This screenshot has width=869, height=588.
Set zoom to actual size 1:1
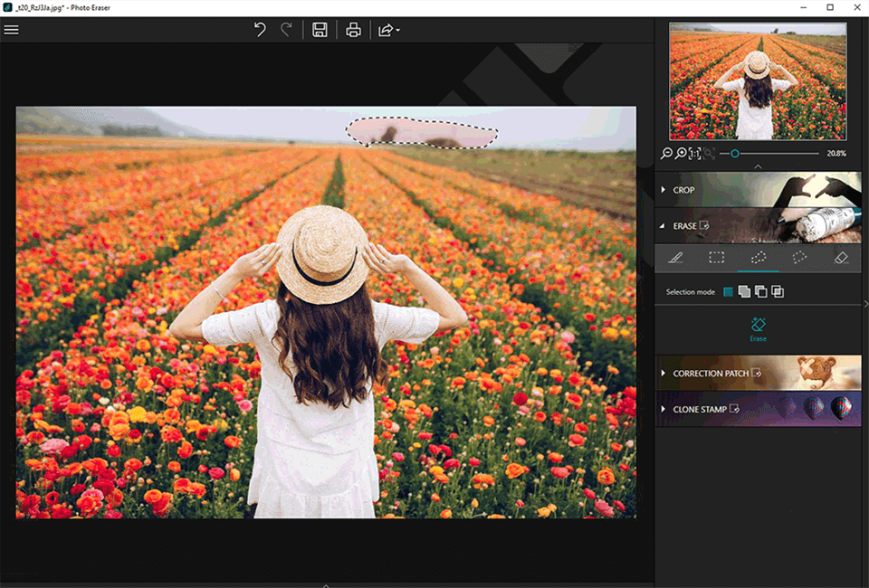coord(694,154)
